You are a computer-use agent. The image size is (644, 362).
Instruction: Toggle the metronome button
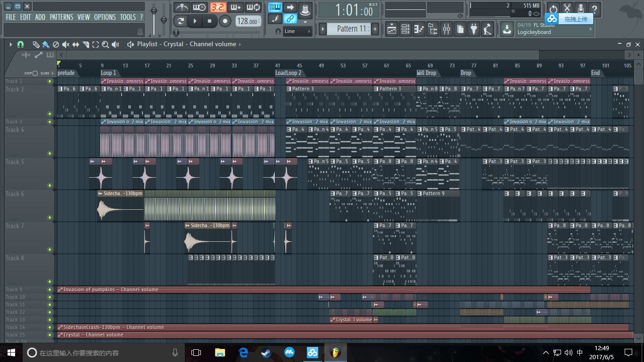(182, 8)
